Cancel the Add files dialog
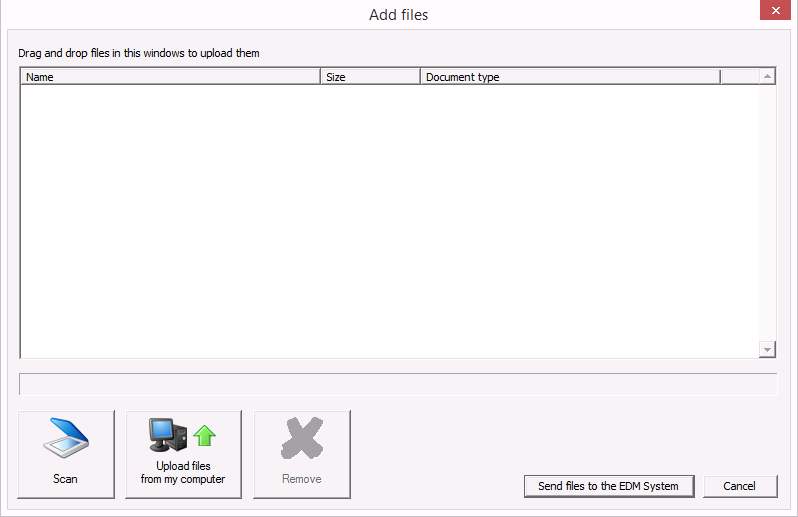The width and height of the screenshot is (798, 517). point(740,486)
